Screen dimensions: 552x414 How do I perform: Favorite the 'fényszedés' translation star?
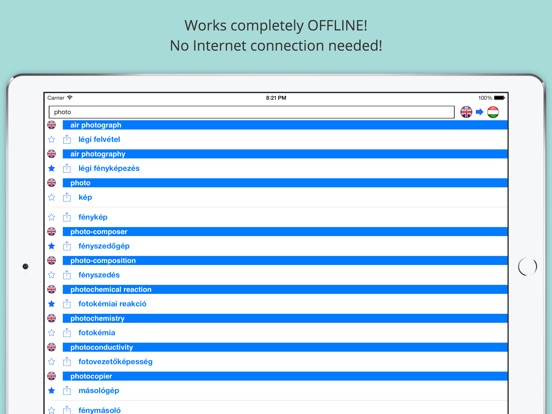tap(52, 275)
